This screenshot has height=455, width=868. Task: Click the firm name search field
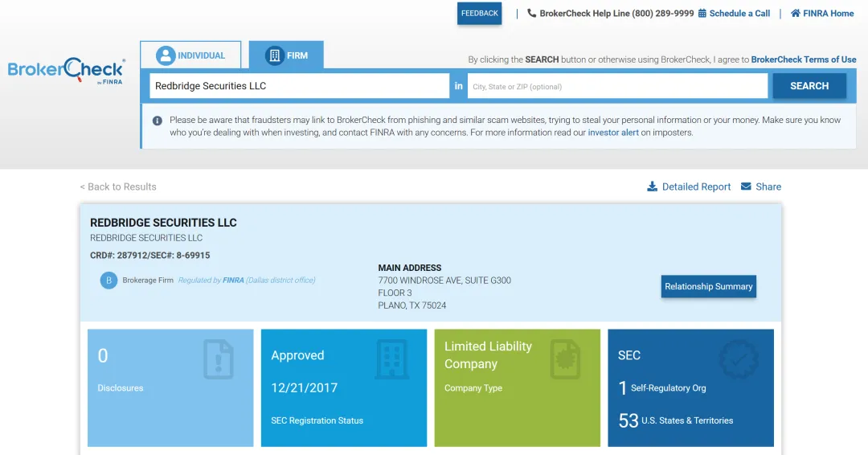pyautogui.click(x=300, y=86)
